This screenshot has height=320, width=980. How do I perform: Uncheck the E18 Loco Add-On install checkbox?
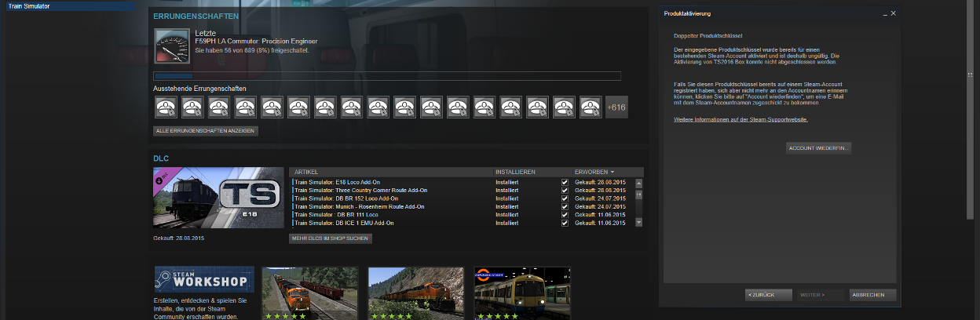[x=565, y=182]
